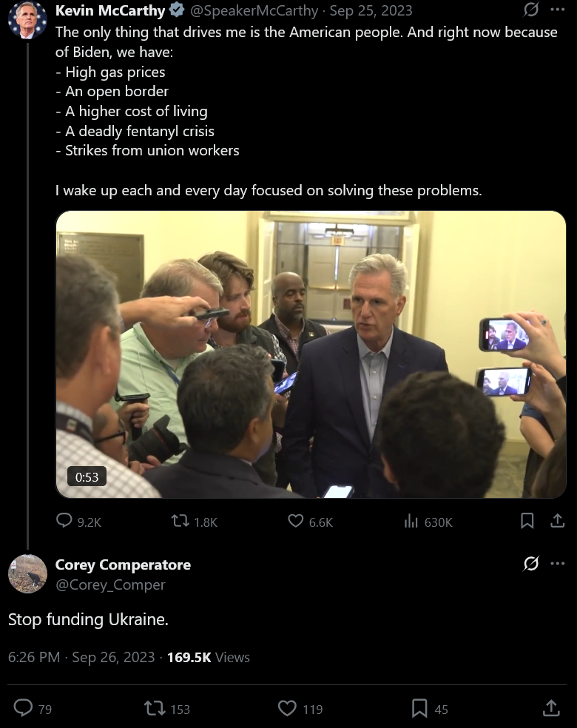Viewport: 577px width, 728px height.
Task: Repost McCarthy's tweet showing 1.8K reposts
Action: (194, 522)
